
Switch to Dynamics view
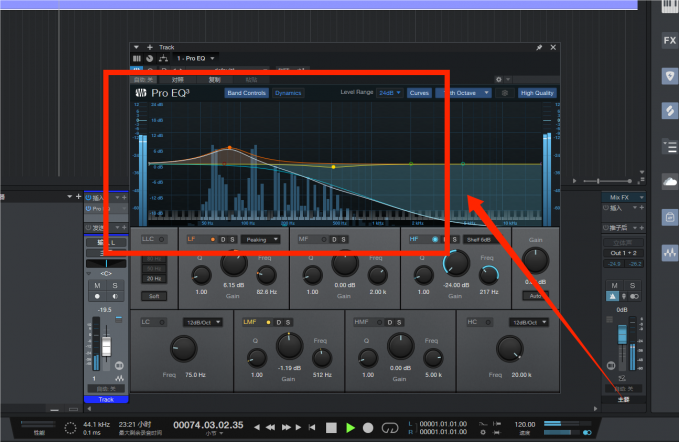[x=288, y=93]
